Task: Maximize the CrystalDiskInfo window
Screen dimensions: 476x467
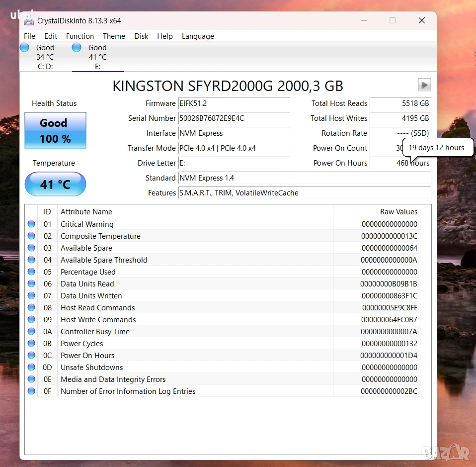Action: coord(393,20)
